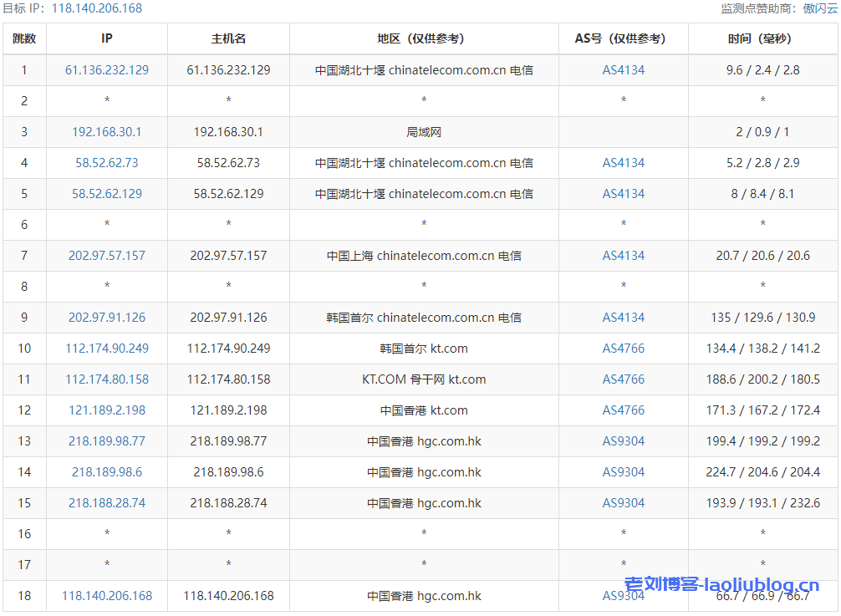Screen dimensions: 841x616
Task: Click the AS9304 link on the last hop
Action: coord(622,596)
